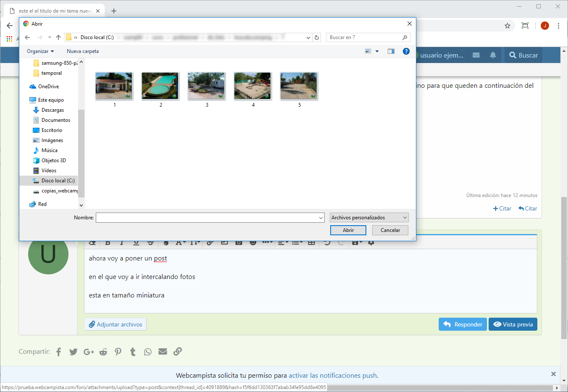
Task: Open recent locations dropdown arrow
Action: pos(50,37)
